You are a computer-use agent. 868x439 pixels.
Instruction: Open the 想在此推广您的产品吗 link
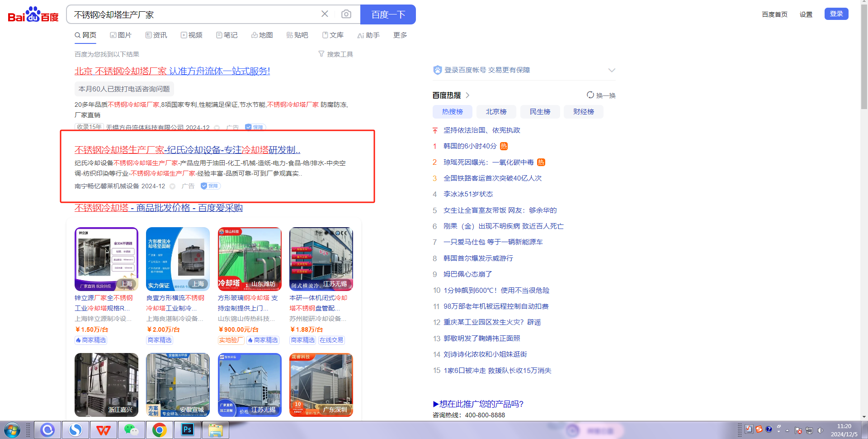[478, 404]
